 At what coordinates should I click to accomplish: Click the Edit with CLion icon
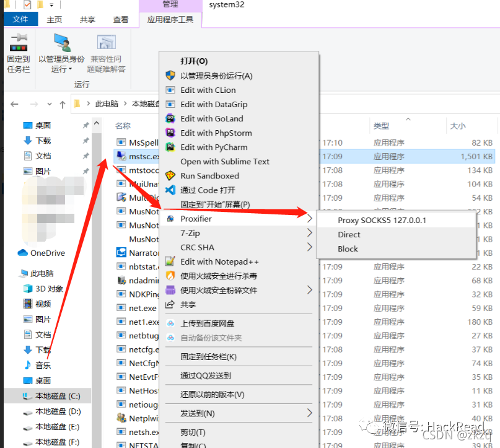(x=170, y=90)
